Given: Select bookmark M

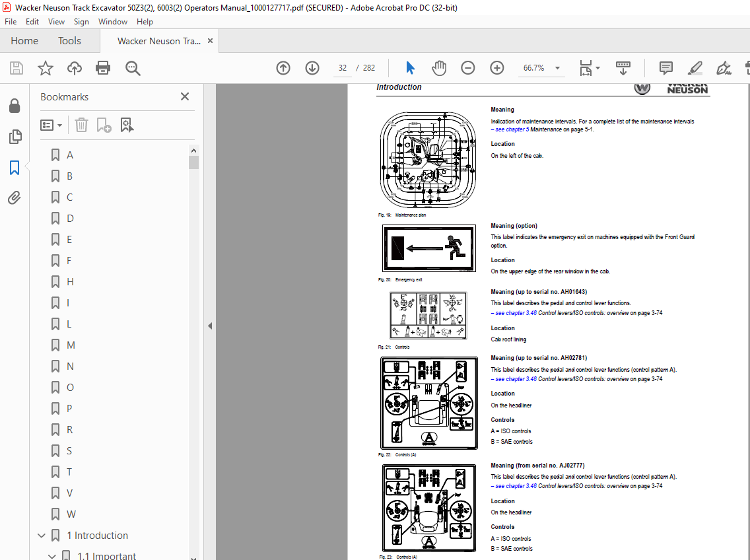Looking at the screenshot, I should tap(70, 345).
